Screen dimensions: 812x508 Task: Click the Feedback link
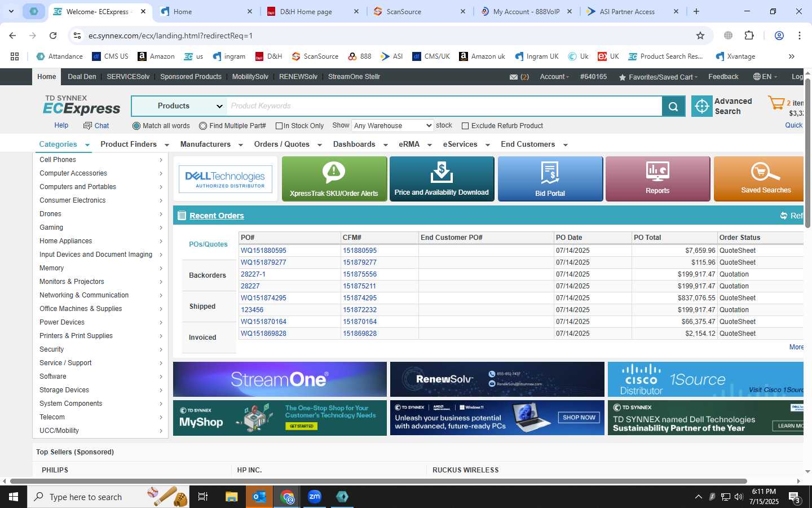click(723, 77)
